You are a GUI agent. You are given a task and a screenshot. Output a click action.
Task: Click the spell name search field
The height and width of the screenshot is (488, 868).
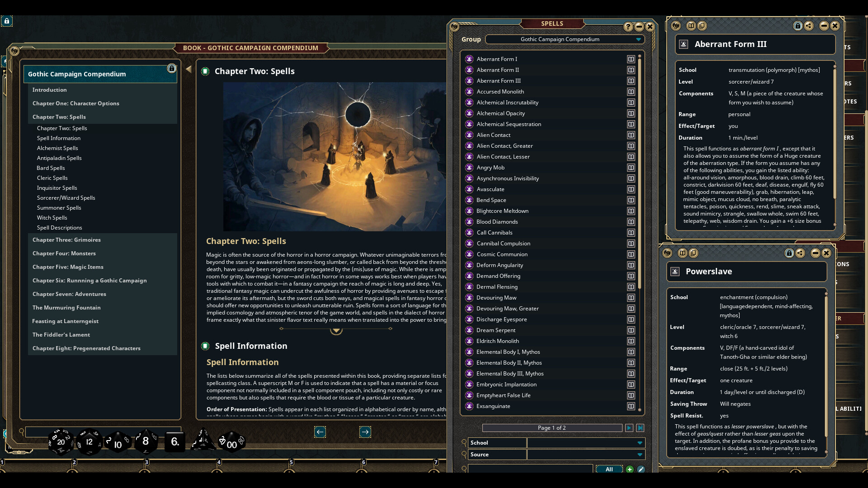click(530, 469)
